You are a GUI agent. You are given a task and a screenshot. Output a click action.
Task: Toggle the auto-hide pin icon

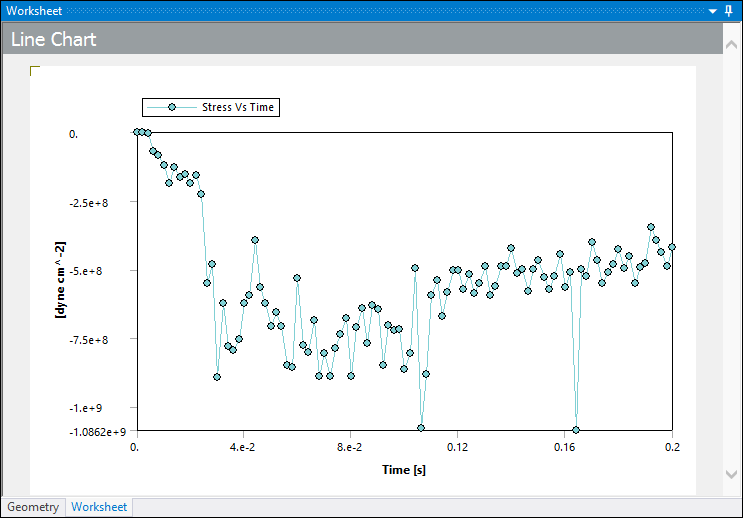pos(729,11)
